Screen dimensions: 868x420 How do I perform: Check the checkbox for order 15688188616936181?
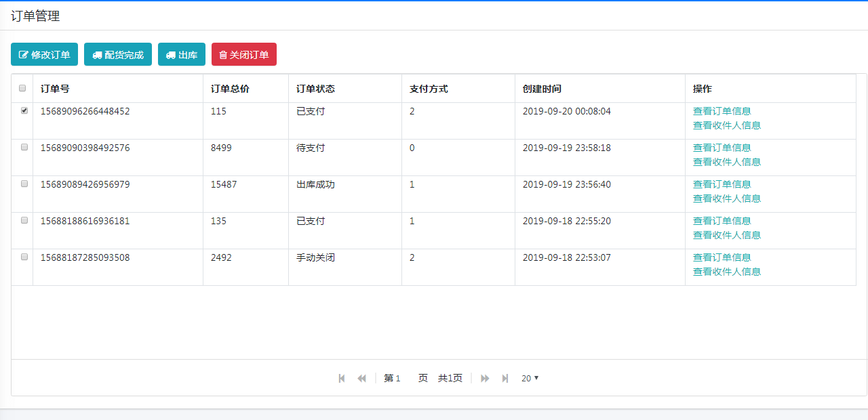[23, 220]
